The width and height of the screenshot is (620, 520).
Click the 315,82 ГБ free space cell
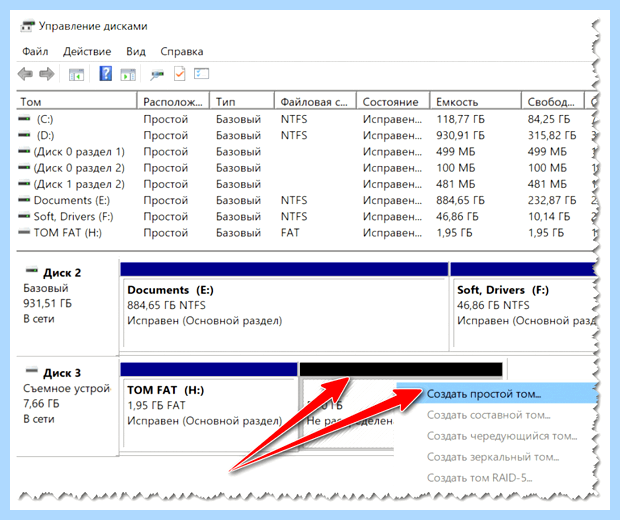tap(552, 135)
